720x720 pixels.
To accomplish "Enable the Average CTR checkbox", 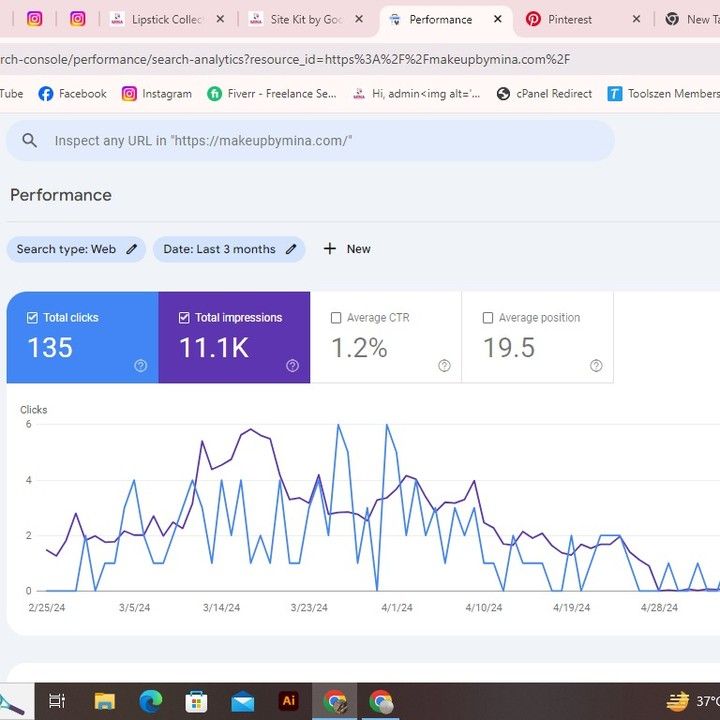I will pyautogui.click(x=336, y=318).
